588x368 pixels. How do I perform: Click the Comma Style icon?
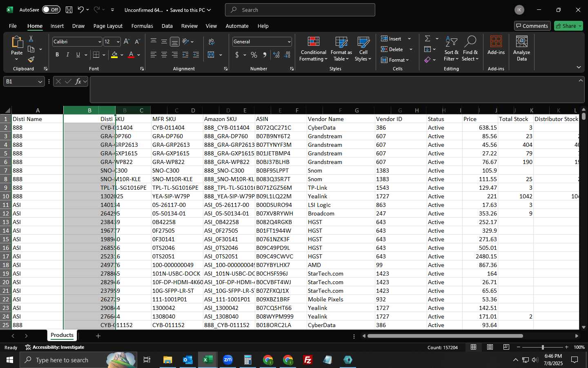pyautogui.click(x=265, y=55)
